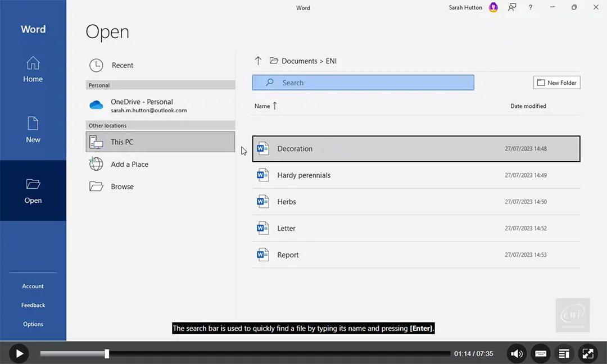
Task: Select New in the Word sidebar
Action: pyautogui.click(x=33, y=130)
